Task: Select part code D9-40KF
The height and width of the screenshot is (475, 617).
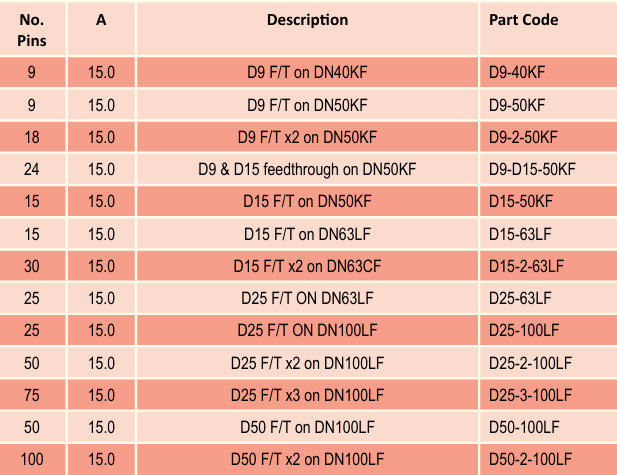Action: click(517, 72)
